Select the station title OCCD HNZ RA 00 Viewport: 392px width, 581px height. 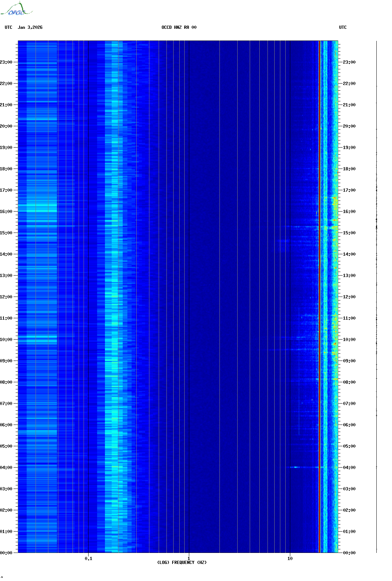(x=179, y=27)
